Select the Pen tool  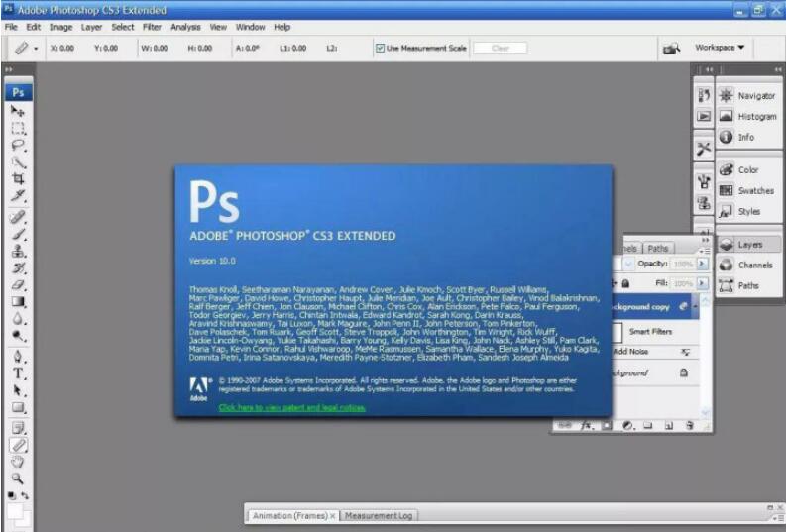(x=18, y=357)
